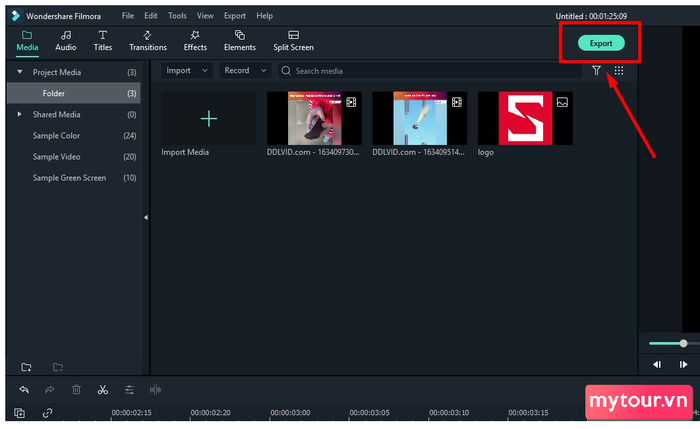Open the Effects tab
The height and width of the screenshot is (429, 700).
point(195,41)
